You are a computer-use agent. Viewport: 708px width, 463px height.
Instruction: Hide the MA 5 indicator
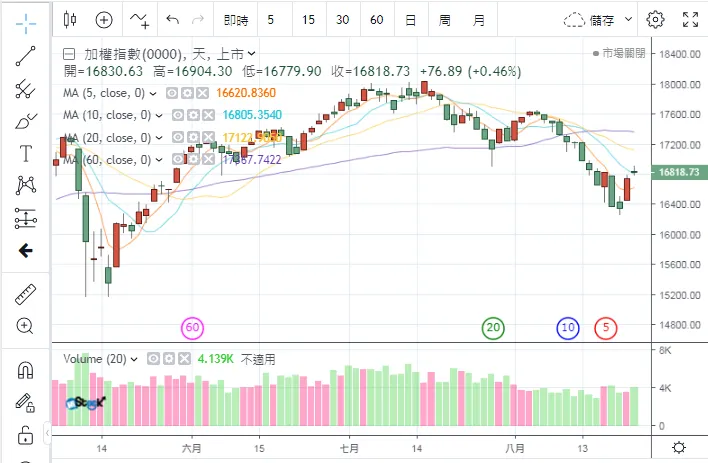[172, 94]
